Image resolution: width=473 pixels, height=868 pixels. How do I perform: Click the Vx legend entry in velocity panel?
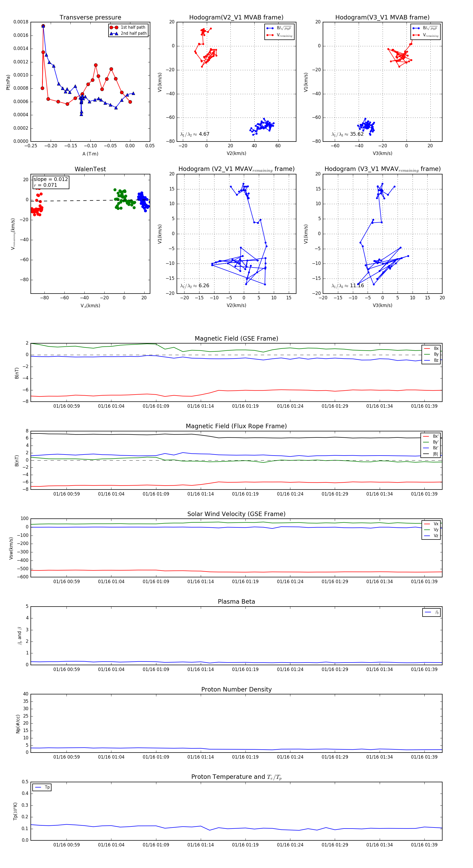pyautogui.click(x=431, y=524)
